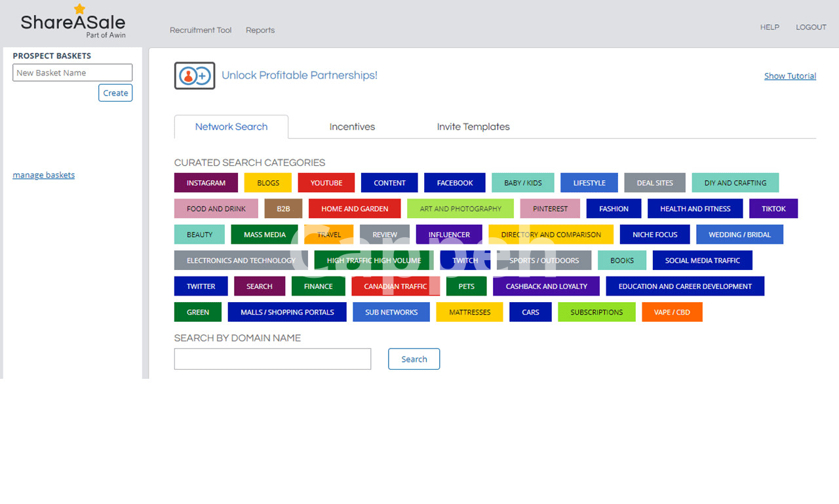Select the Network Search tab
The width and height of the screenshot is (839, 504).
pyautogui.click(x=231, y=127)
